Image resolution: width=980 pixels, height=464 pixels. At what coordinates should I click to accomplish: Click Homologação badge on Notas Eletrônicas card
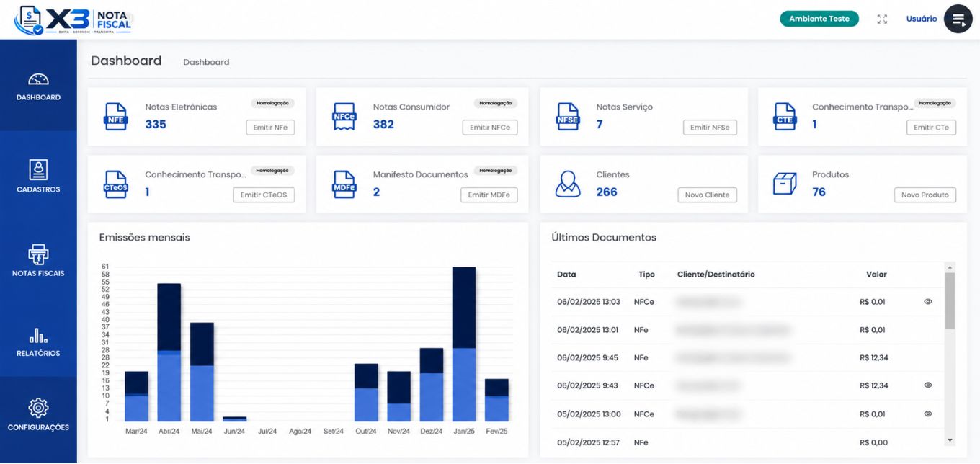coord(273,103)
